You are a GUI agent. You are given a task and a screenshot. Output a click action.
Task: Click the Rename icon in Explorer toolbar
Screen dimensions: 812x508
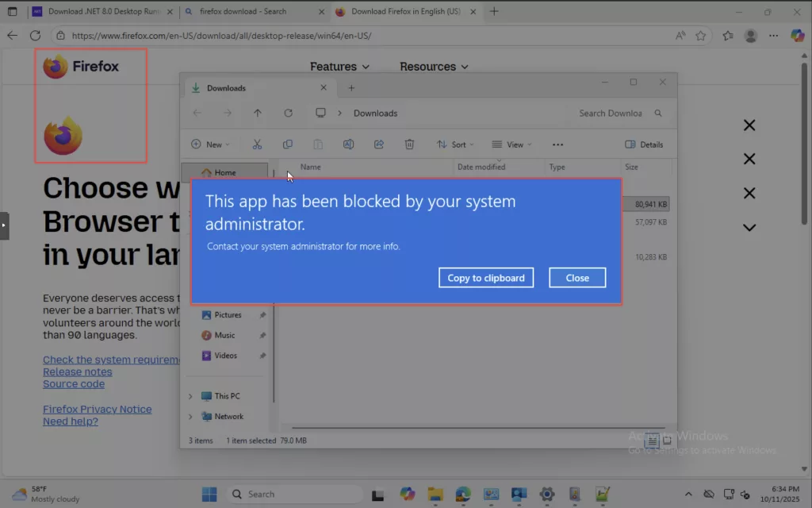click(348, 144)
